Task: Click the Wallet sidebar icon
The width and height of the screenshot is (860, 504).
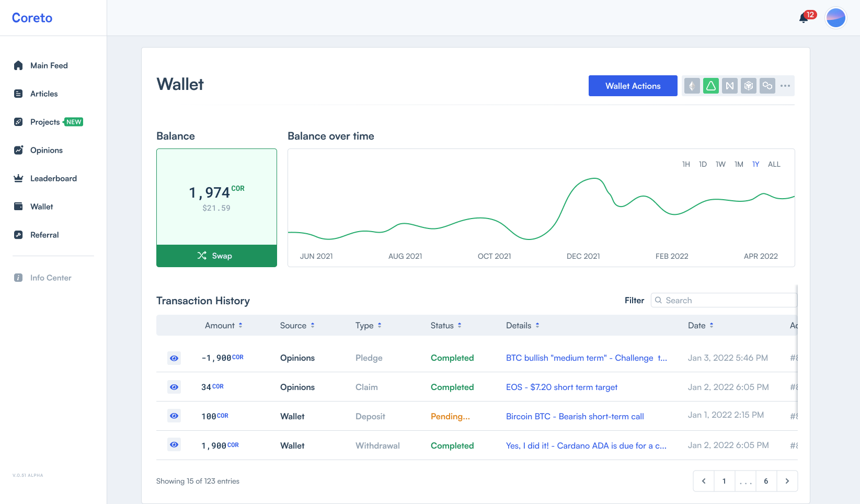Action: [18, 207]
